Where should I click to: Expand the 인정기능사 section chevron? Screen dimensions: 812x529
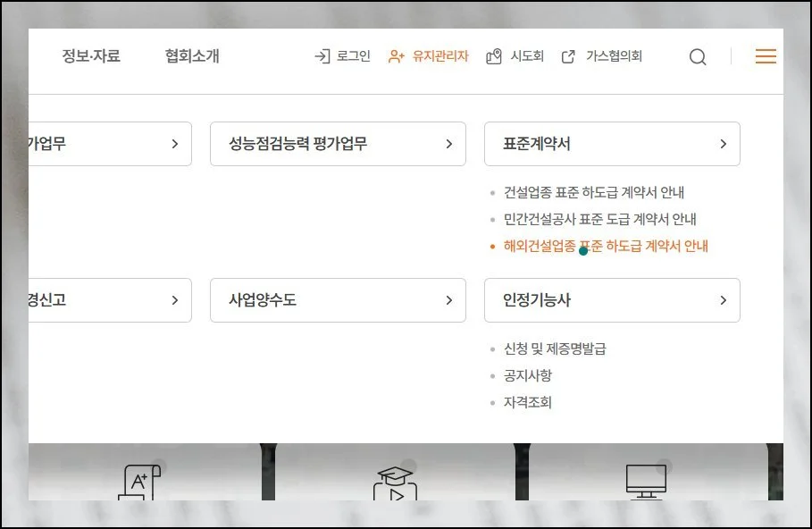[724, 300]
